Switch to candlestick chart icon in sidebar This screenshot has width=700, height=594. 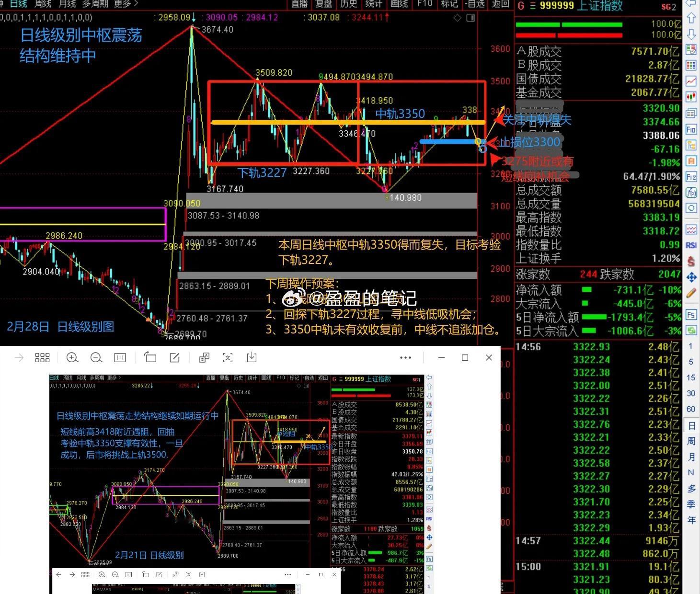click(691, 97)
